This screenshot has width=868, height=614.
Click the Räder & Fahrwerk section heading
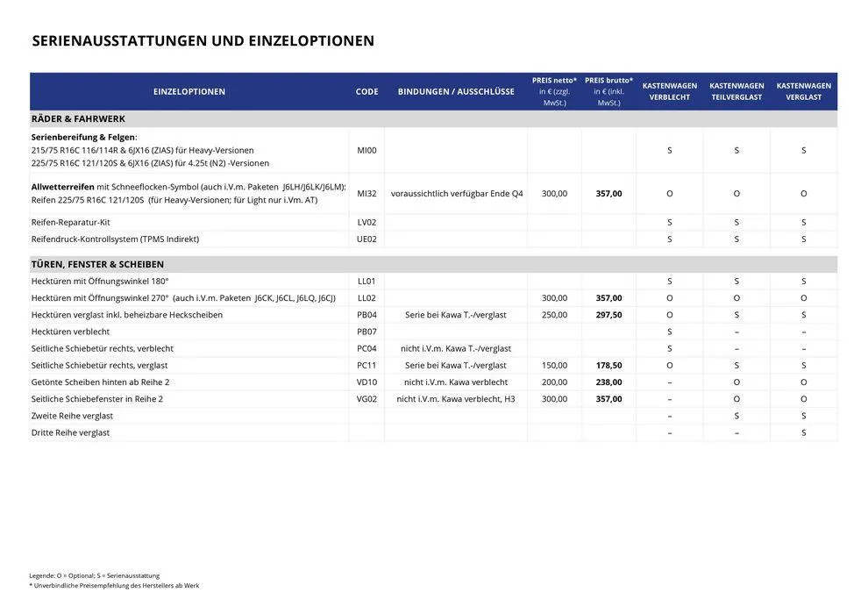(x=78, y=119)
